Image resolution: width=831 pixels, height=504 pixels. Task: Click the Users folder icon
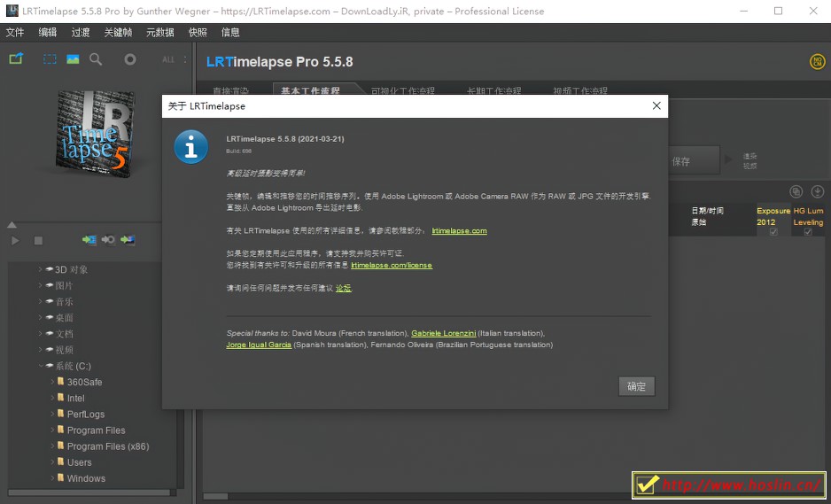[60, 461]
